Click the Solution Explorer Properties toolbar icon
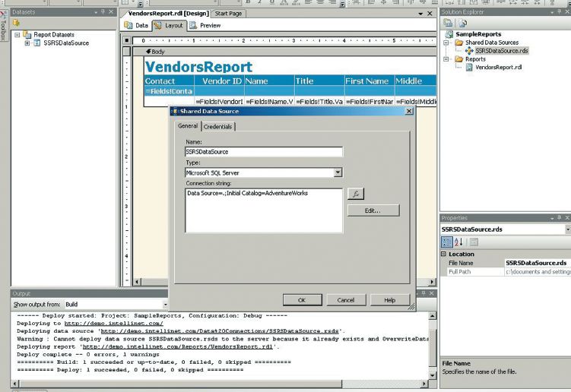Screen dimensions: 571x392 449,23
